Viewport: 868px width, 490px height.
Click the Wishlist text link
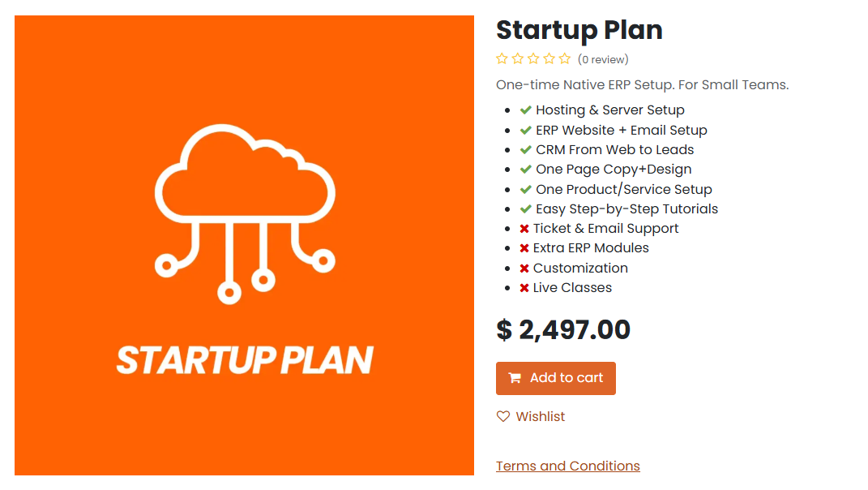[x=541, y=417]
